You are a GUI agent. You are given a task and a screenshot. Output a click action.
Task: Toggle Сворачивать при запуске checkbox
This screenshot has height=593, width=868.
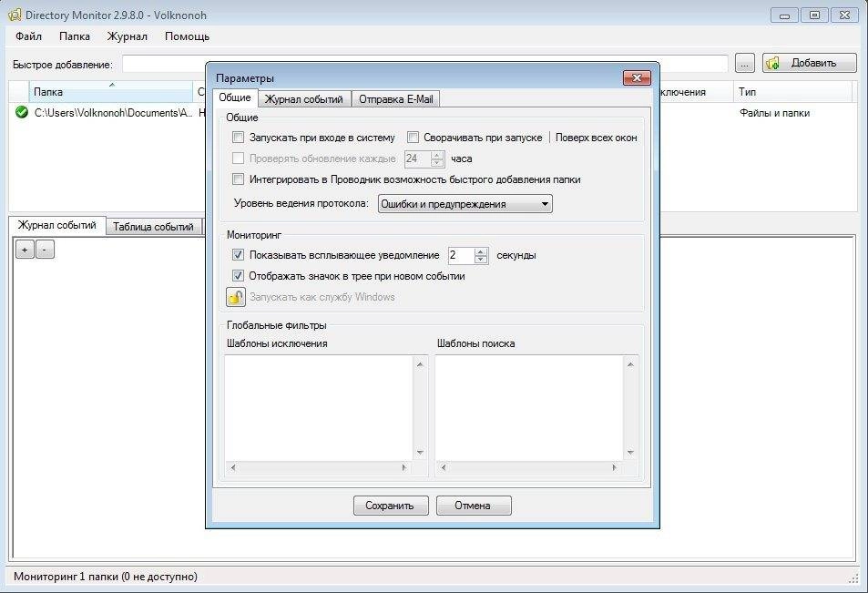click(x=413, y=138)
